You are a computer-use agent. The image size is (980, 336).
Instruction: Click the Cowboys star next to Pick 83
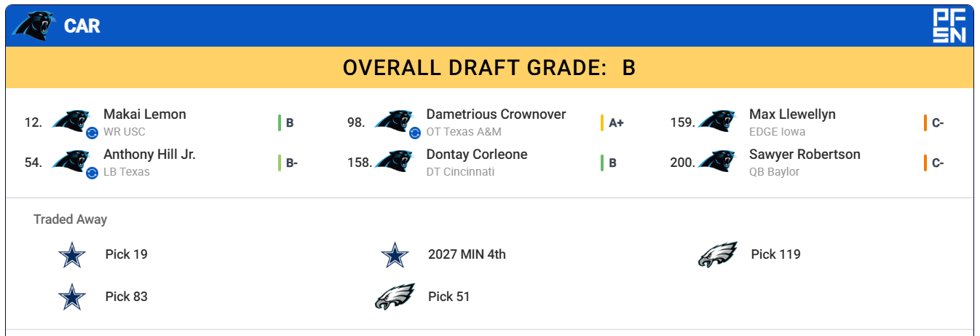pos(72,297)
